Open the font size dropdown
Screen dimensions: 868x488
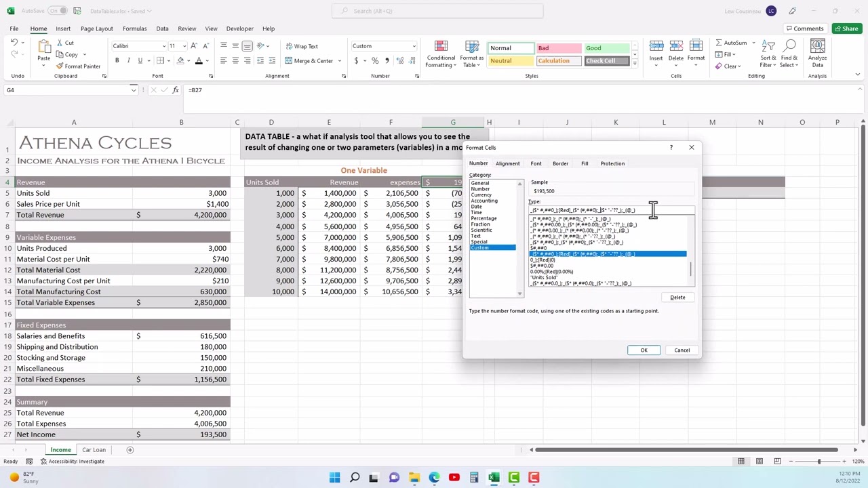click(184, 46)
